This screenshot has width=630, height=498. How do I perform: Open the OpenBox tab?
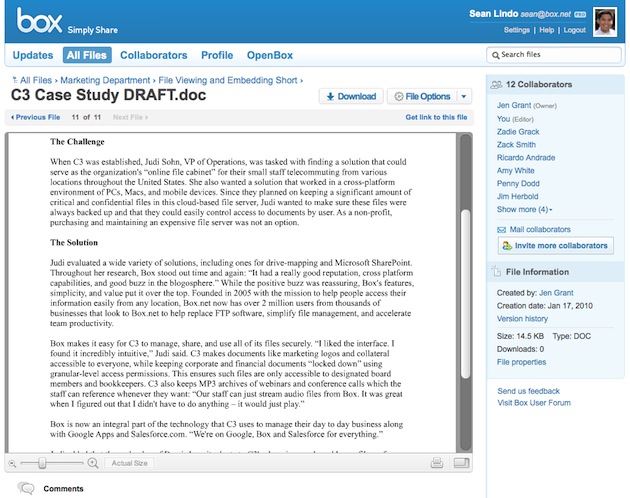click(x=270, y=55)
